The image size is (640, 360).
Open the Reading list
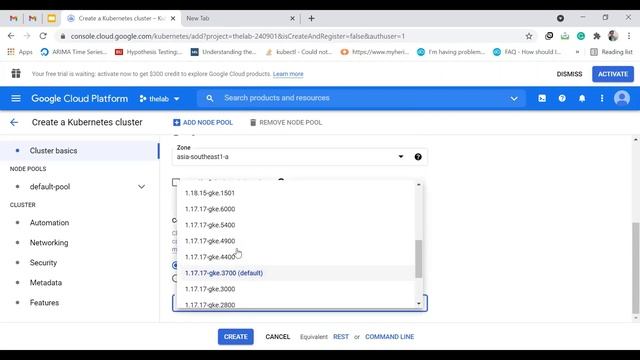coord(611,52)
